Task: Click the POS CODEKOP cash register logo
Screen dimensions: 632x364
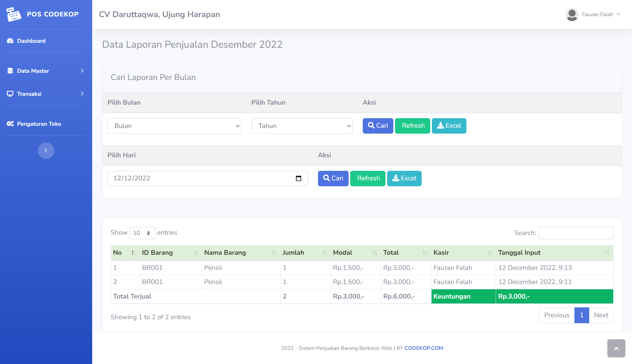Action: [13, 14]
